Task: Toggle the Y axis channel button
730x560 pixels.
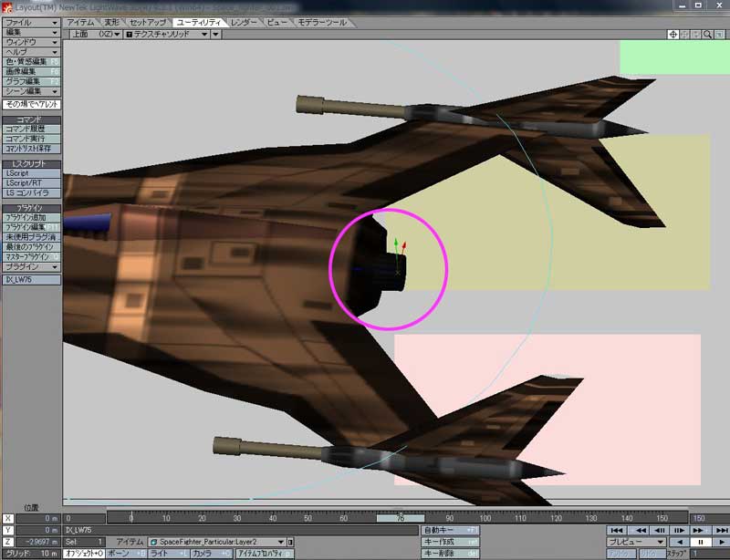Action: click(x=8, y=530)
